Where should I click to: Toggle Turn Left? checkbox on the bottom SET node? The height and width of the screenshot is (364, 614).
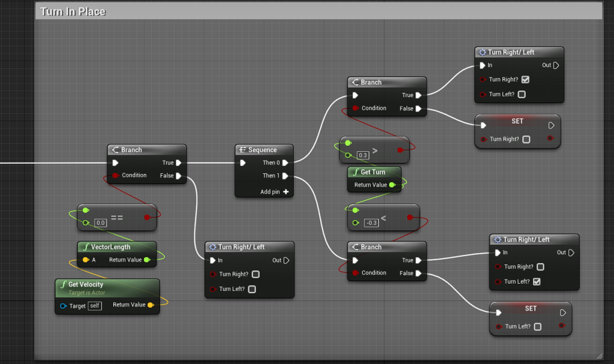(537, 327)
